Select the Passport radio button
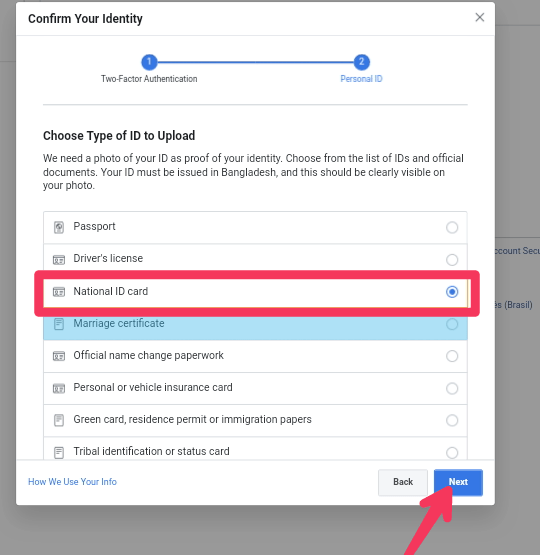The image size is (540, 555). click(x=452, y=227)
